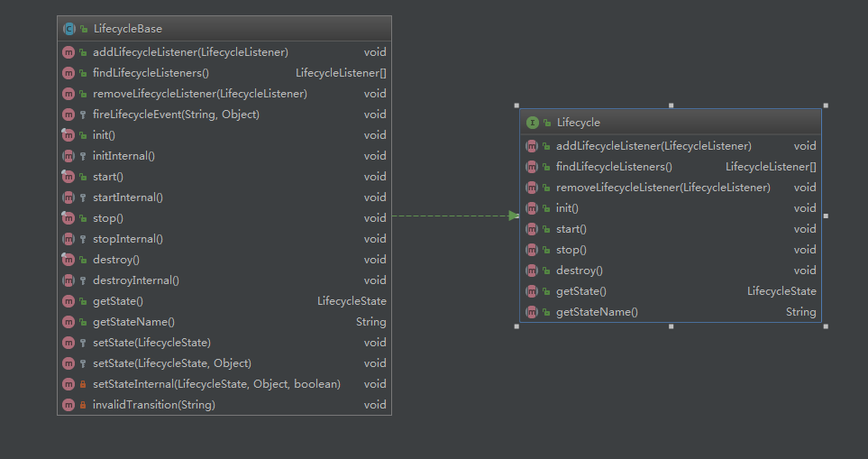The image size is (868, 459).
Task: Click the interface icon in Lifecycle header
Action: [x=533, y=123]
